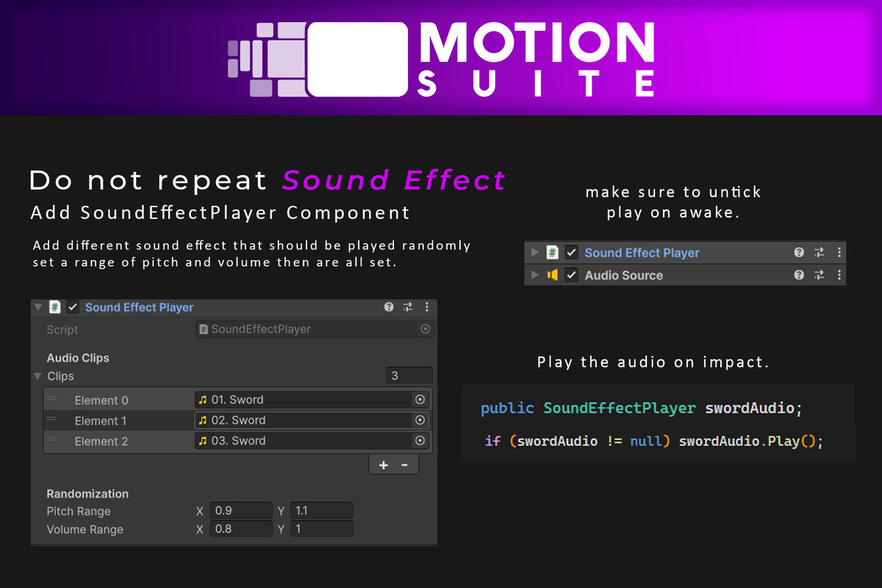The width and height of the screenshot is (882, 588).
Task: Grab the reorder handle of Element 2
Action: [x=52, y=440]
